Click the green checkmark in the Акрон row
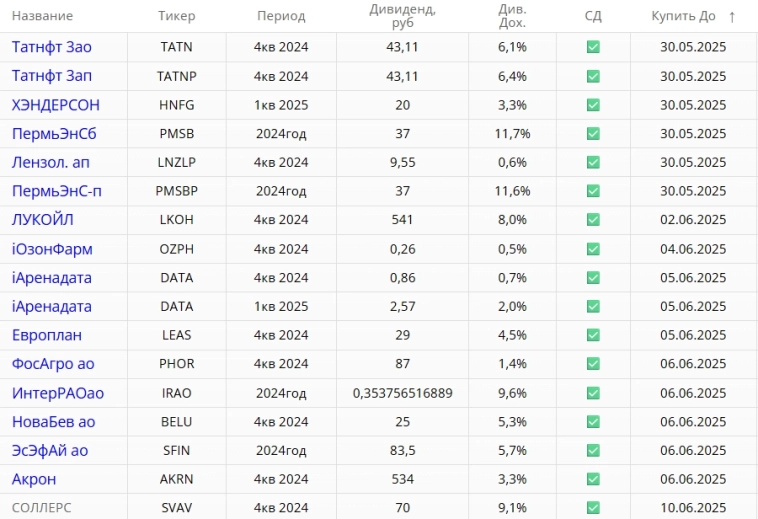 (x=593, y=479)
